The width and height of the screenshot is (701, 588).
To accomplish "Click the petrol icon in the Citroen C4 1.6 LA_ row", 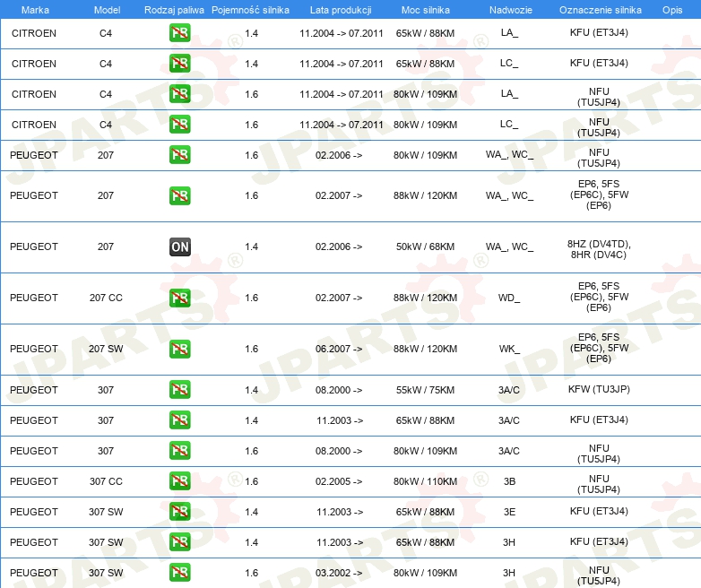I will pyautogui.click(x=179, y=94).
